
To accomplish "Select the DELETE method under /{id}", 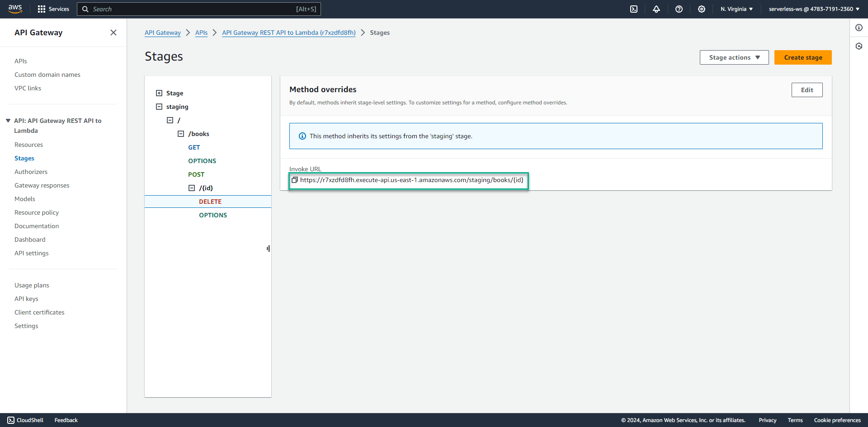I will (210, 202).
